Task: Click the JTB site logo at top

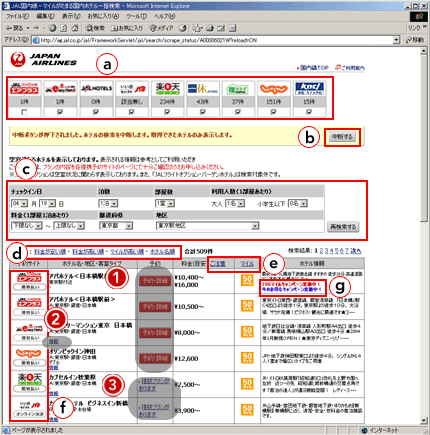Action: [132, 89]
